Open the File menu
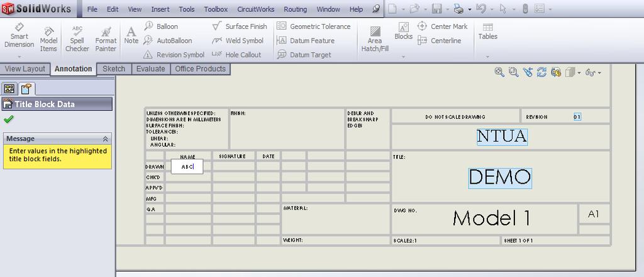The height and width of the screenshot is (277, 644). [92, 9]
